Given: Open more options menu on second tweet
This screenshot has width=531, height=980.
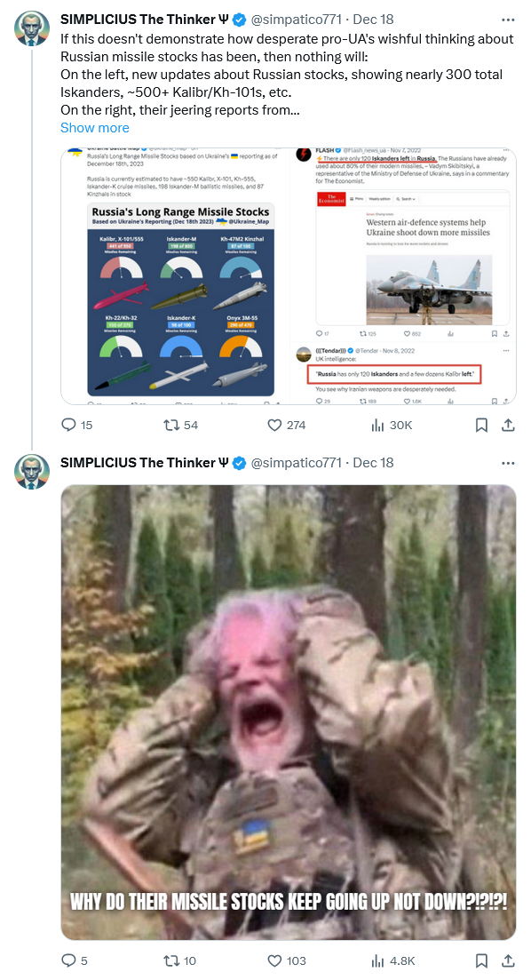Looking at the screenshot, I should [x=509, y=463].
